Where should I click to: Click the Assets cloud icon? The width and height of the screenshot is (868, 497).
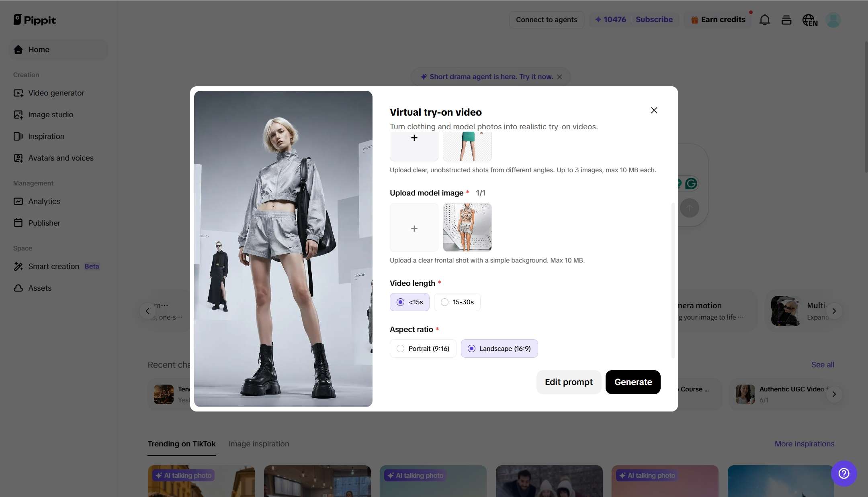[18, 288]
